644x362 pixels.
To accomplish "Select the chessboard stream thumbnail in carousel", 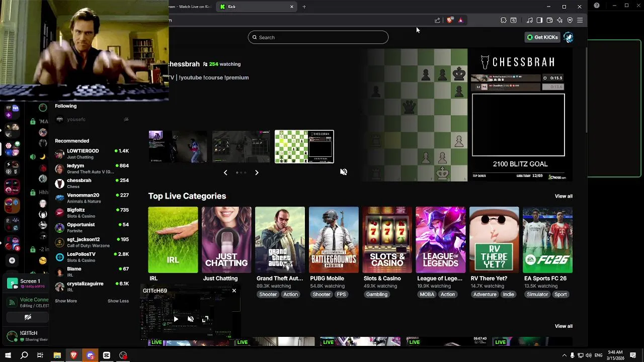I will point(304,147).
